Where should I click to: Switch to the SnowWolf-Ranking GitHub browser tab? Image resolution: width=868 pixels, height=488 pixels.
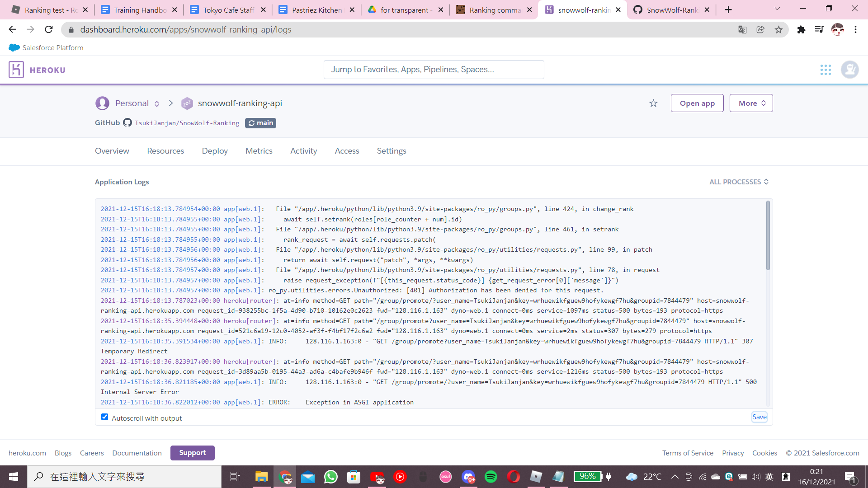tap(671, 10)
